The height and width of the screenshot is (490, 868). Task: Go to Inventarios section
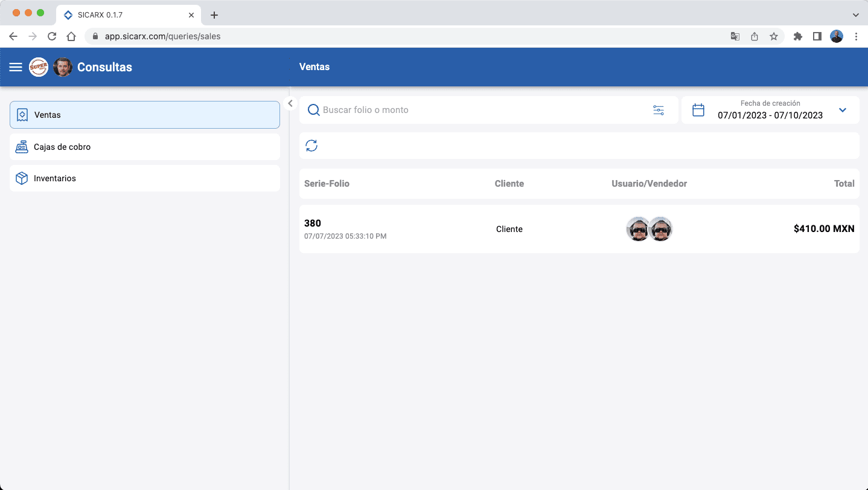coord(145,178)
